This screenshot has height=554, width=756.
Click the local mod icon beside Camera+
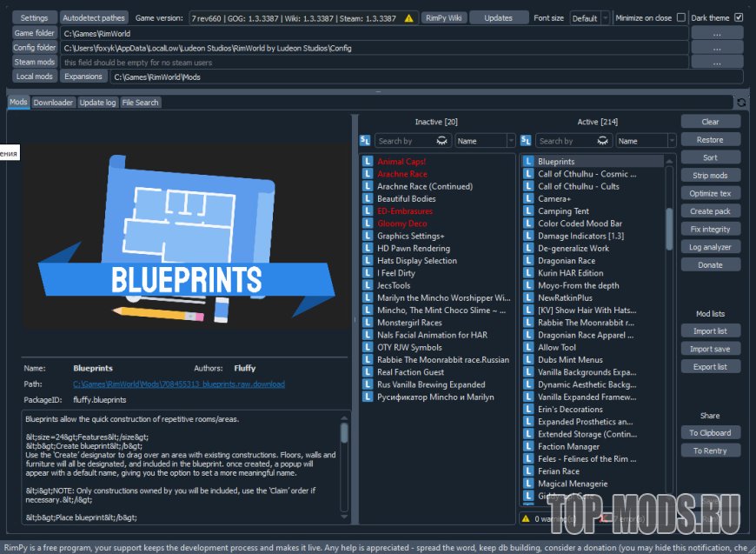pos(527,199)
